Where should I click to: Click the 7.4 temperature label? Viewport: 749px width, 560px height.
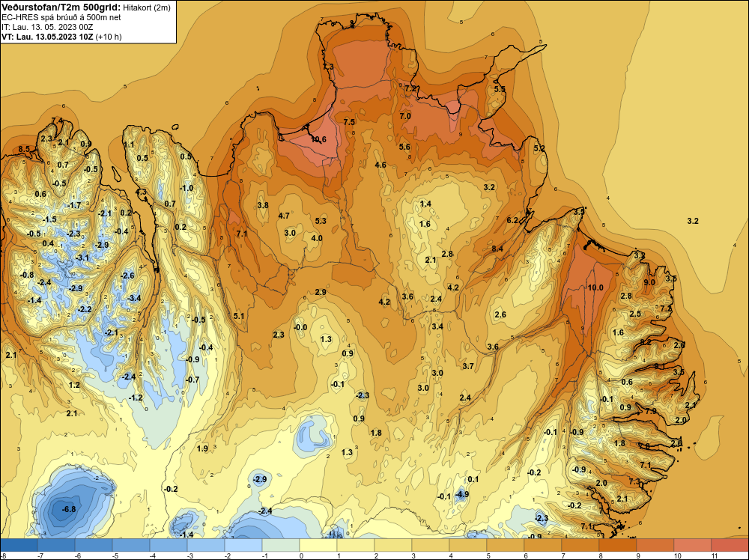pos(57,121)
